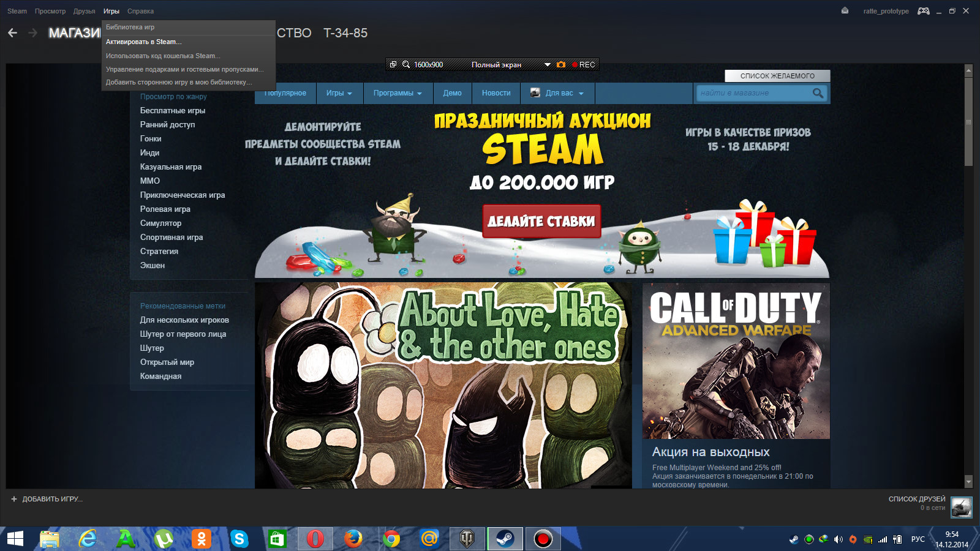Open the Игры store dropdown tab
The width and height of the screenshot is (980, 551).
pos(339,93)
